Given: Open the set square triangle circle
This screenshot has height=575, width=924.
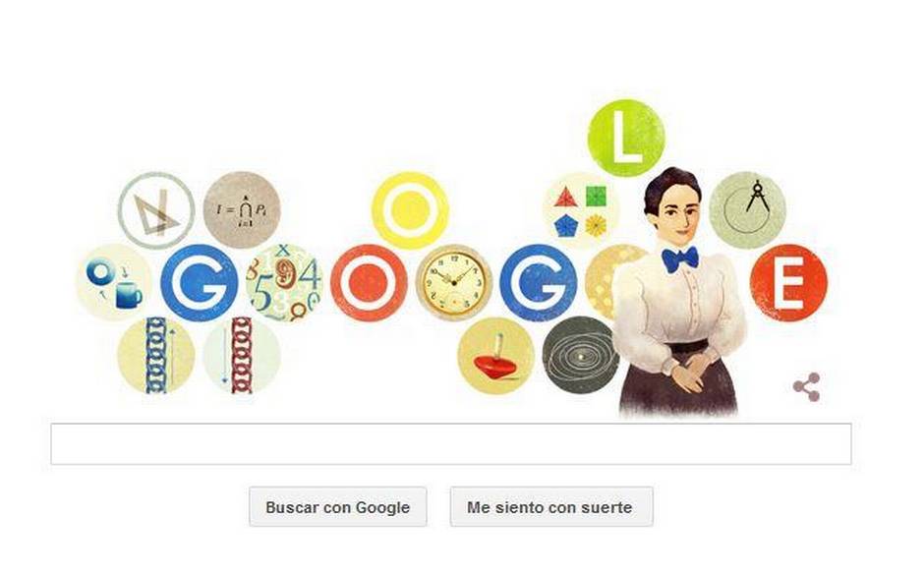Looking at the screenshot, I should [x=156, y=210].
